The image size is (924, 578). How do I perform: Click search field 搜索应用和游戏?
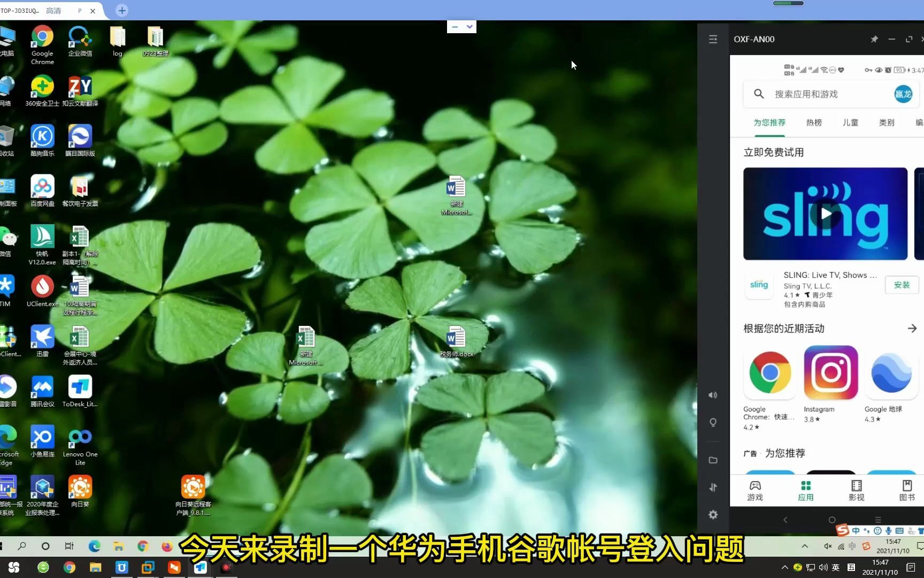click(831, 94)
